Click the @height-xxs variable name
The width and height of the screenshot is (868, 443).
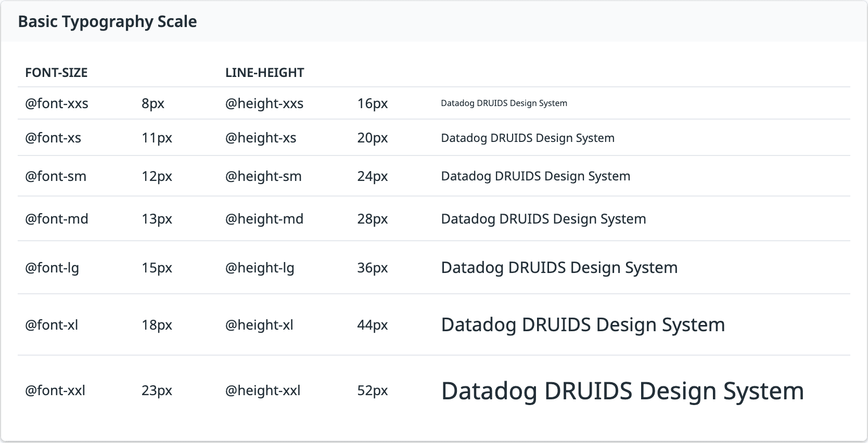click(264, 103)
